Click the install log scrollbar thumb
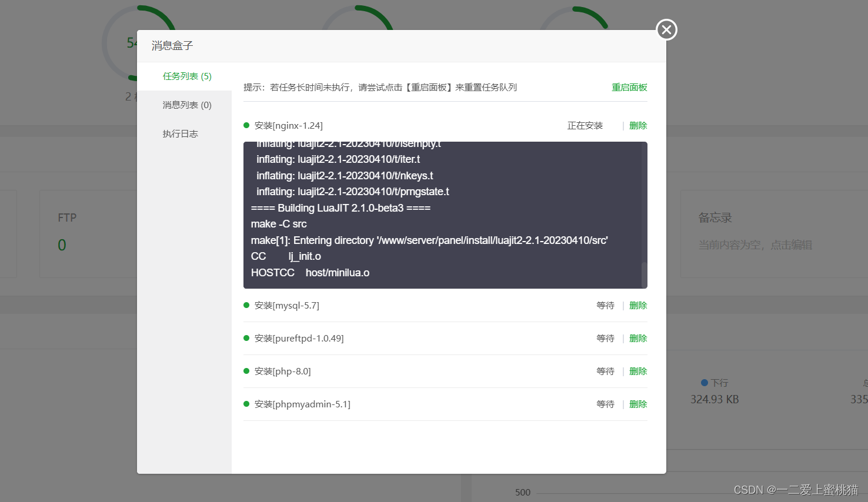868x502 pixels. pos(645,274)
